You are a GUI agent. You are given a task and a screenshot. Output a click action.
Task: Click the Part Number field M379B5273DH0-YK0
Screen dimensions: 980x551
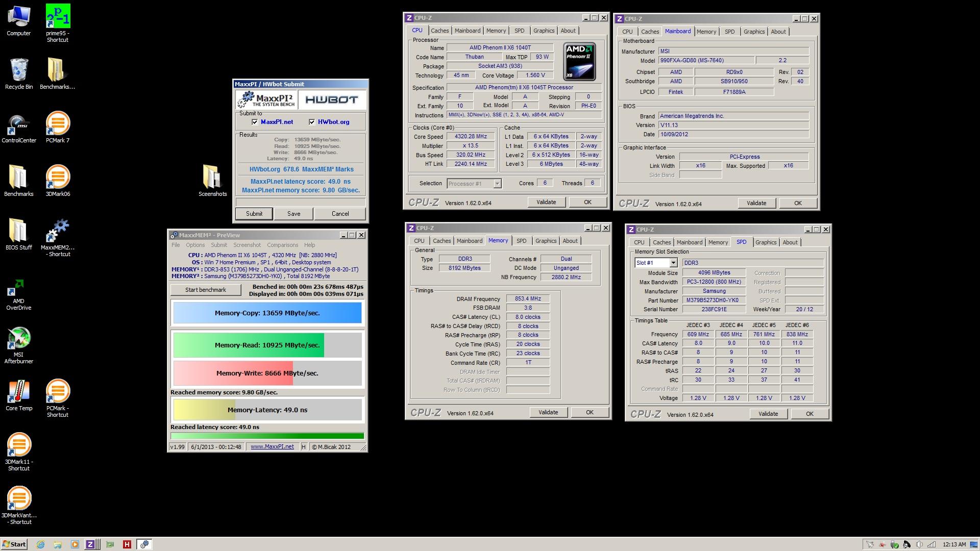(714, 300)
